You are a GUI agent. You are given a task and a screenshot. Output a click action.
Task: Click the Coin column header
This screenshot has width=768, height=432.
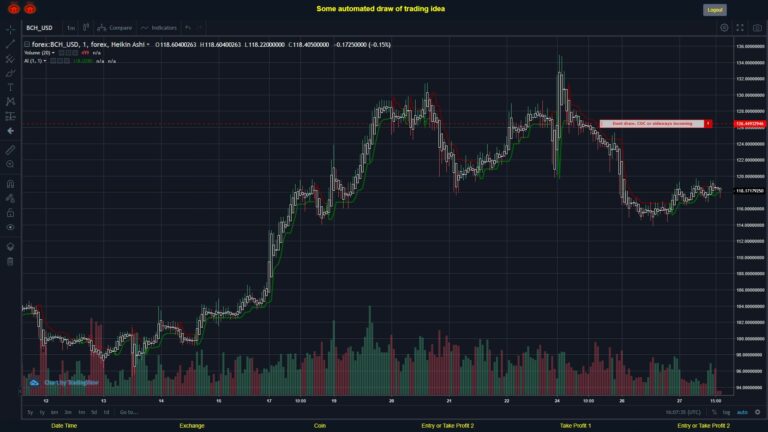[320, 426]
